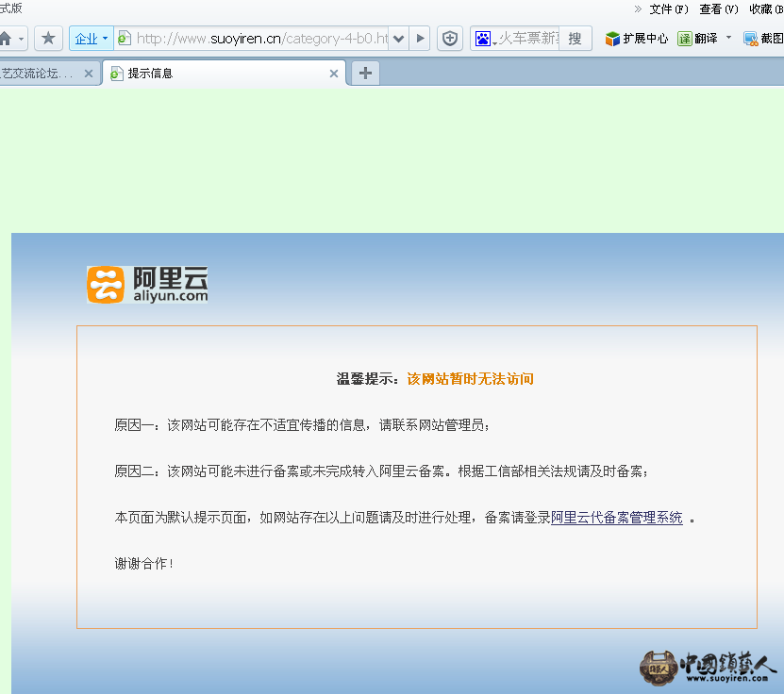Click the 翻译 translate button
784x694 pixels.
tap(697, 39)
